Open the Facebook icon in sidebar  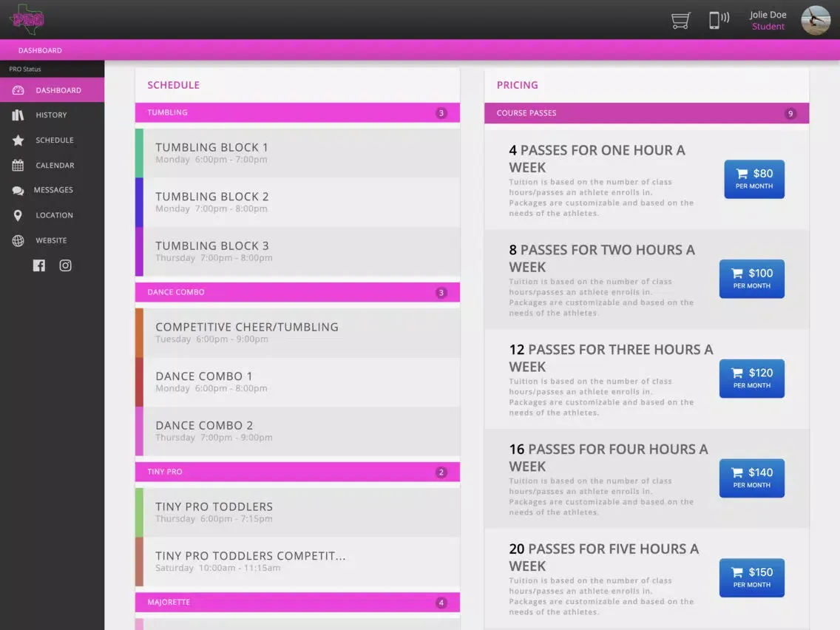click(x=39, y=265)
